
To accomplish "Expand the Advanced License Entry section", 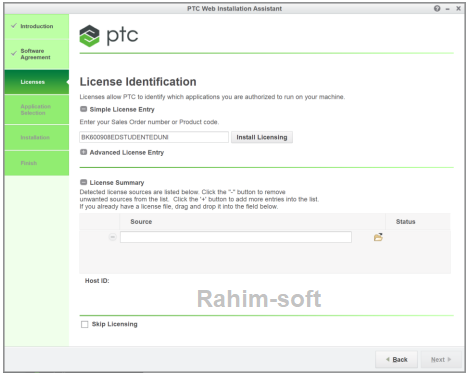I will [83, 152].
